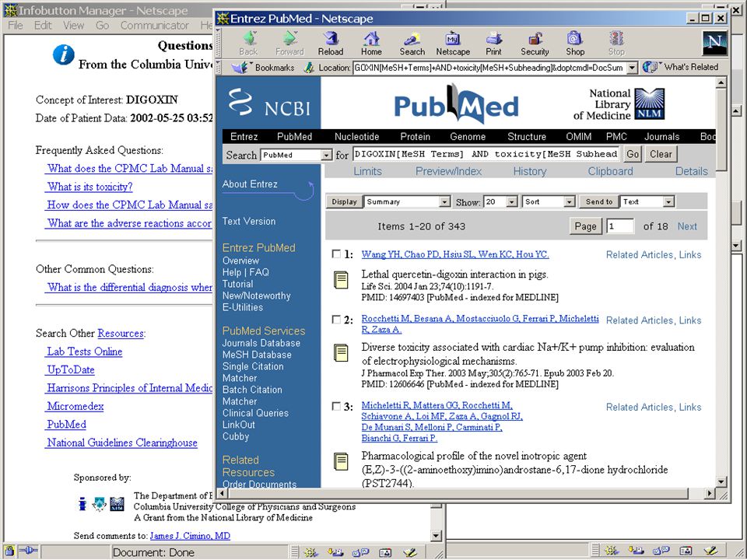Click the blue info icon in Infobutton Manager
Image resolution: width=747 pixels, height=560 pixels.
tap(63, 54)
